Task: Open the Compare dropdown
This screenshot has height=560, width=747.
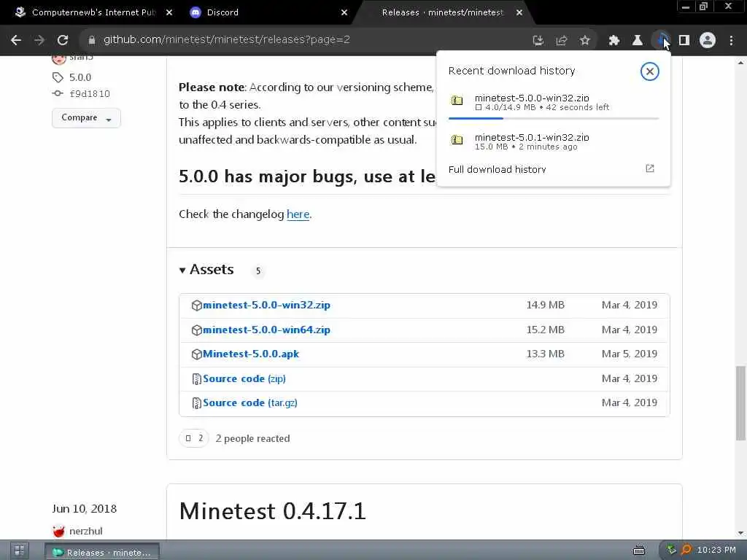Action: (x=86, y=117)
